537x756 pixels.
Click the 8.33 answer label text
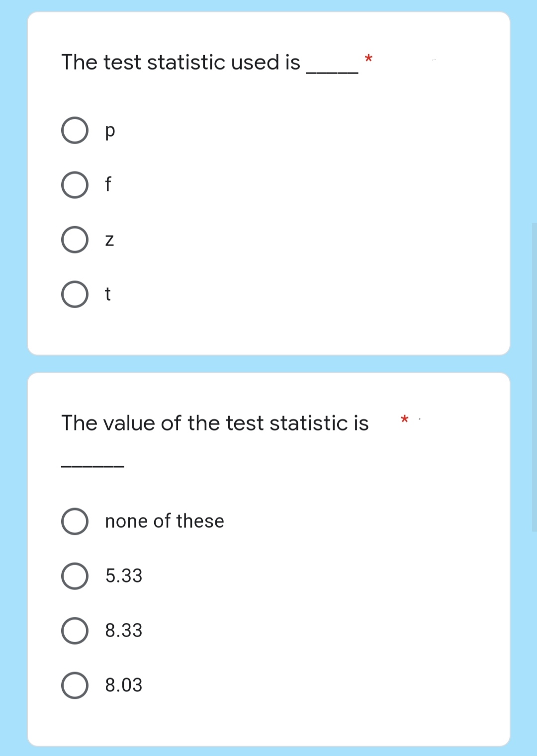pos(123,631)
